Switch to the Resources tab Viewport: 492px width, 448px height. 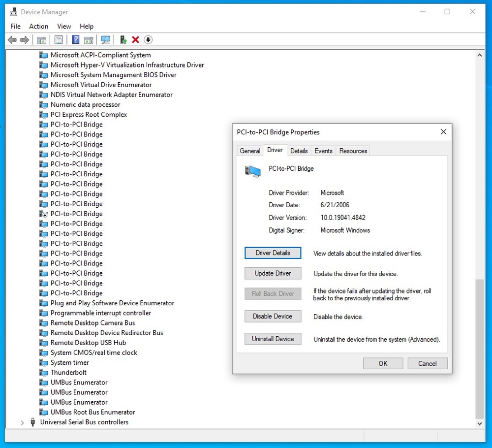[x=353, y=151]
